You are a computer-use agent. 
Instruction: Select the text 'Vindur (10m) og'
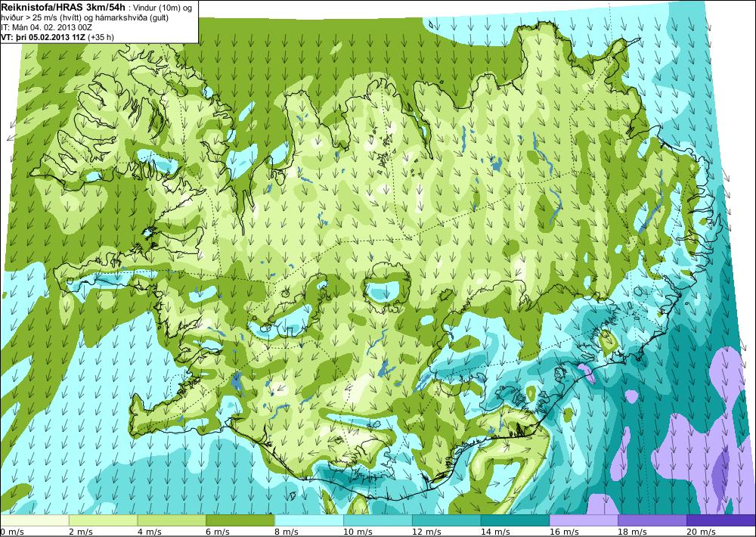click(162, 7)
